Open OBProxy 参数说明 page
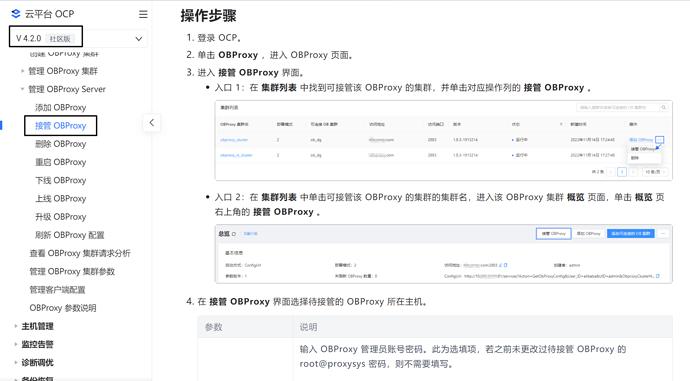This screenshot has width=690, height=381. 63,308
